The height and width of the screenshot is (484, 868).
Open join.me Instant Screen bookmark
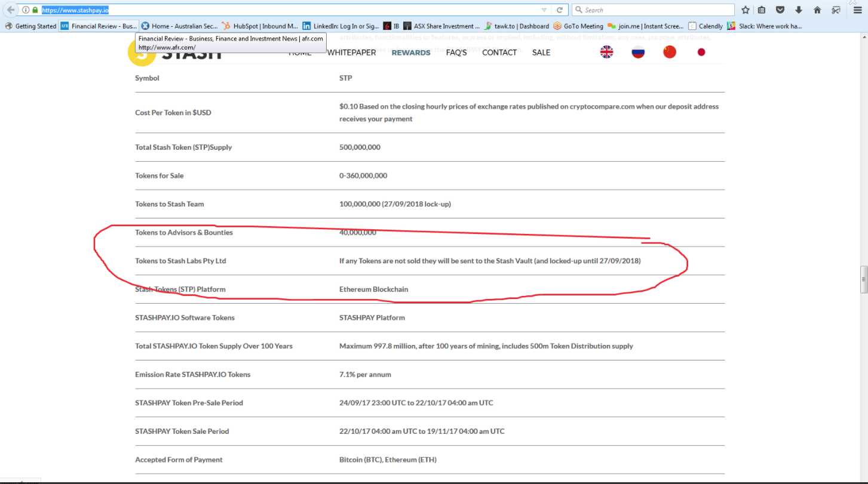pyautogui.click(x=646, y=26)
